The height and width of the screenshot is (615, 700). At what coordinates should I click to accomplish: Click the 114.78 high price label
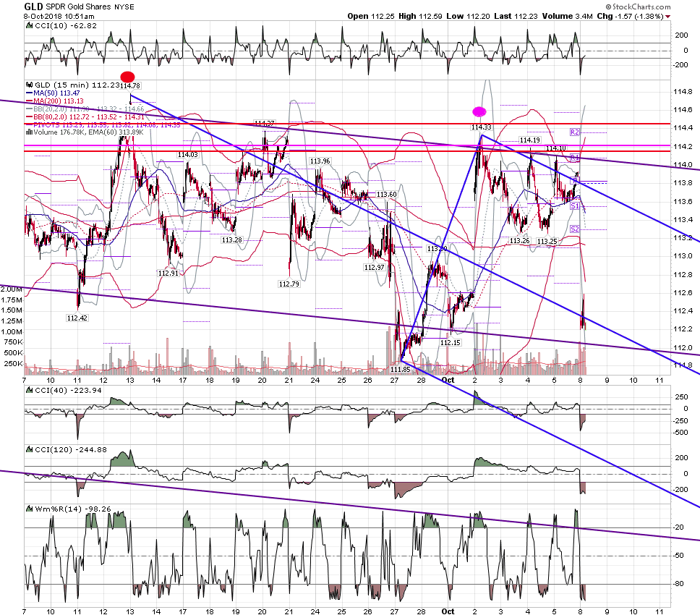tap(130, 86)
